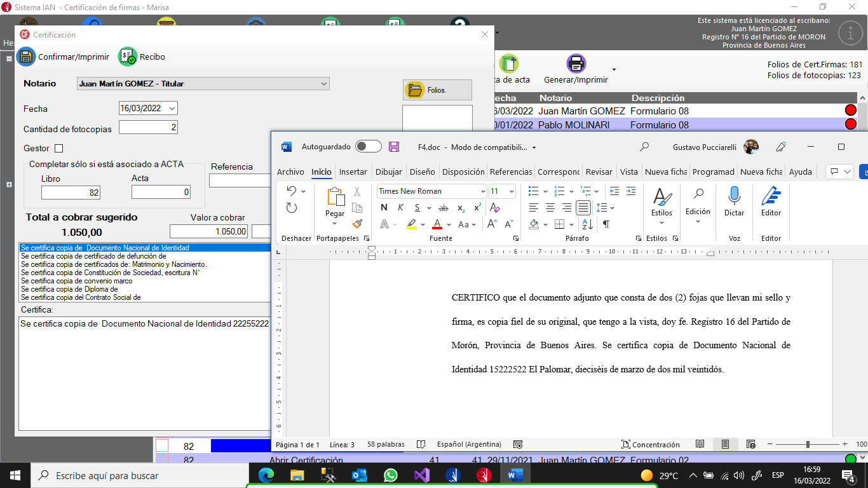Click the Dictar microphone icon
Image resolution: width=868 pixels, height=488 pixels.
tap(734, 196)
